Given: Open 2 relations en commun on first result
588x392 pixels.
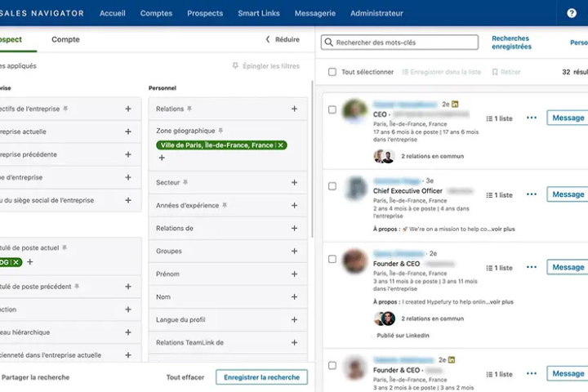Looking at the screenshot, I should (x=432, y=156).
